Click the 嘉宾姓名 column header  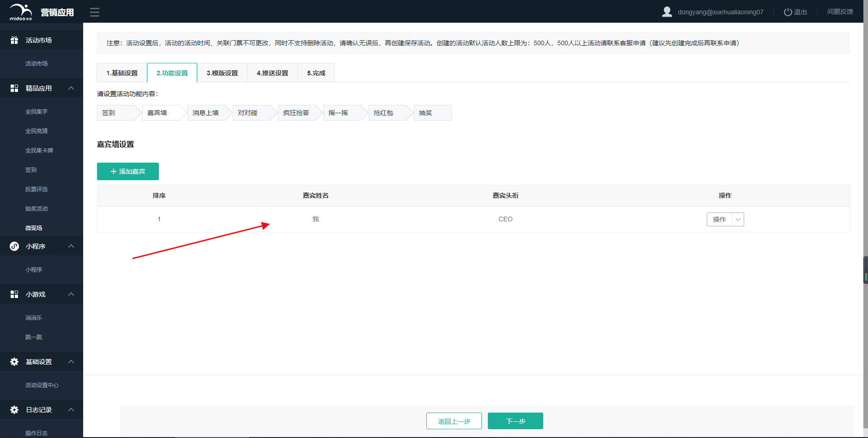[316, 195]
